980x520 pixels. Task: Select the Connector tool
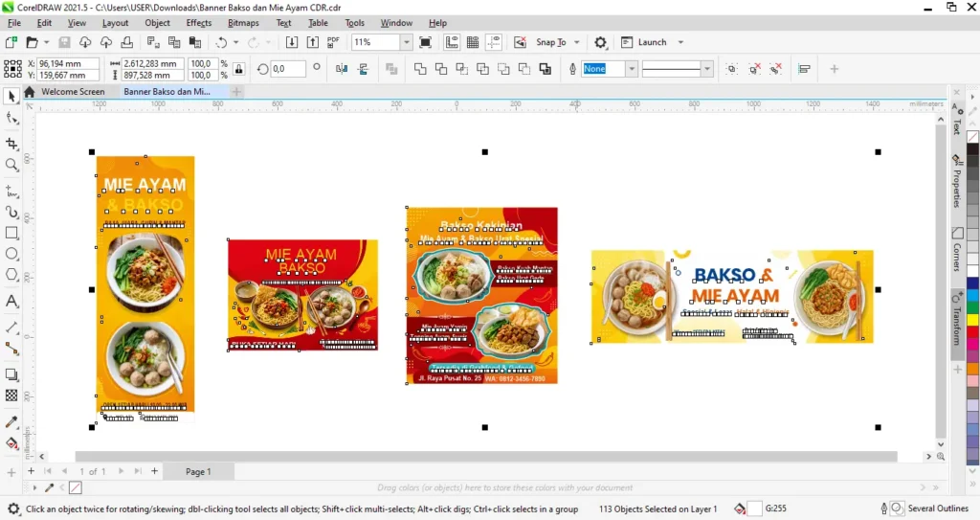pyautogui.click(x=11, y=349)
